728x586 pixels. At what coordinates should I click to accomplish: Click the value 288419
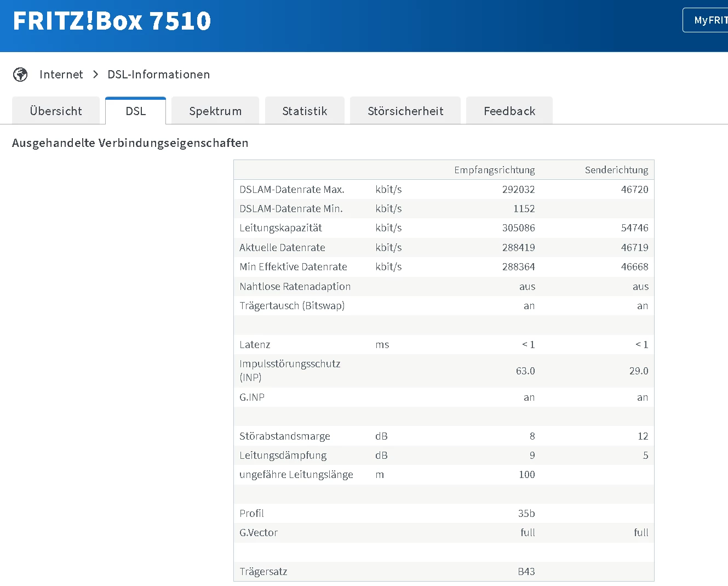coord(519,248)
